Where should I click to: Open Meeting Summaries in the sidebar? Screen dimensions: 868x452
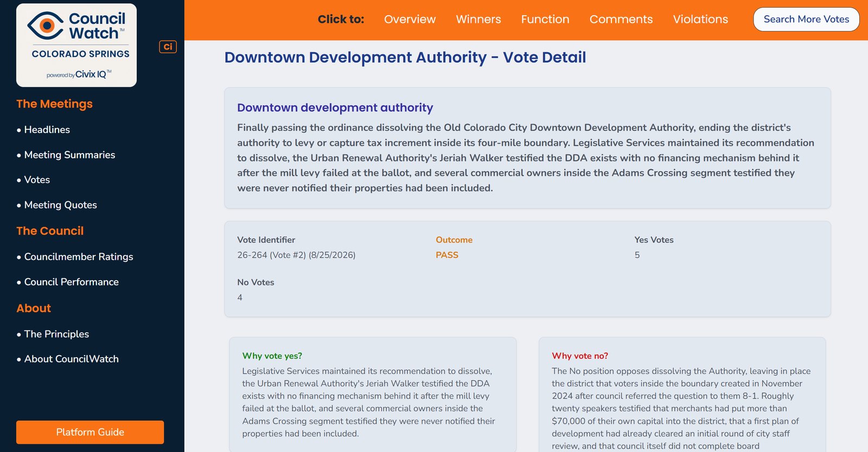69,155
